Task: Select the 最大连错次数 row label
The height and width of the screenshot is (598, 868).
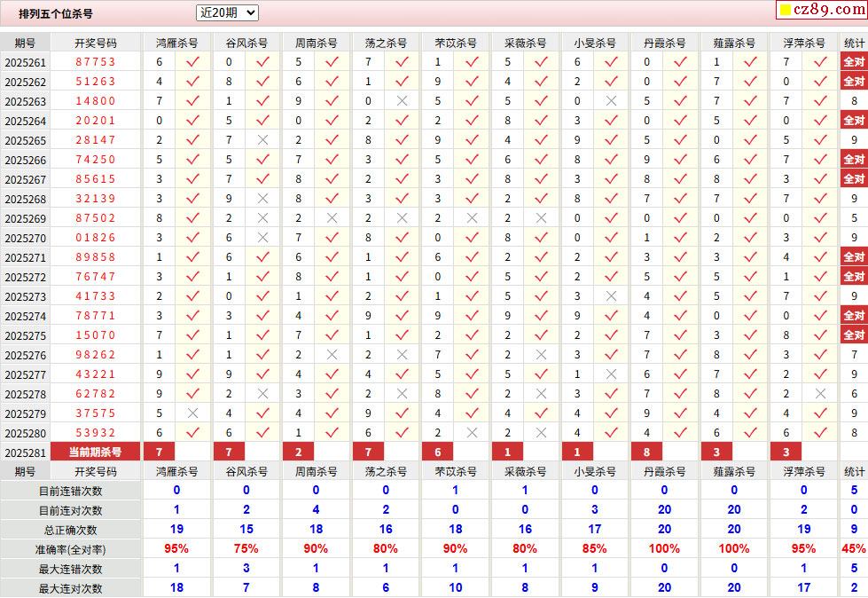Action: pyautogui.click(x=70, y=570)
